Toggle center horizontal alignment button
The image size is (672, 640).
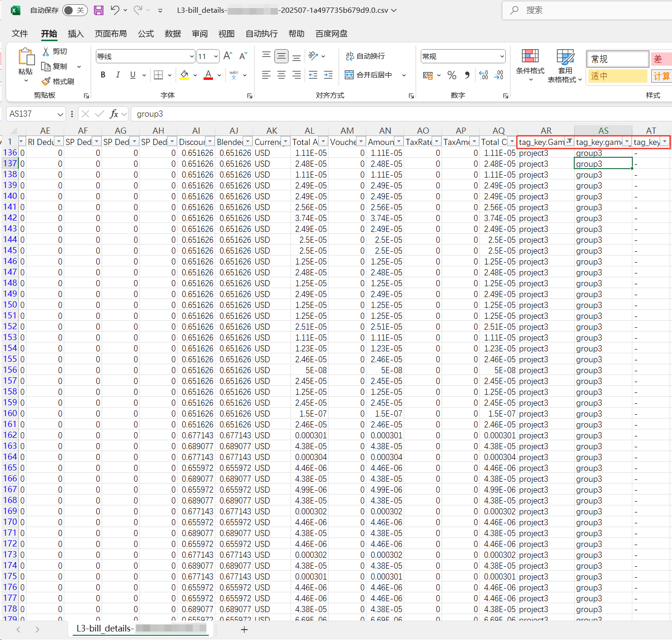point(281,75)
